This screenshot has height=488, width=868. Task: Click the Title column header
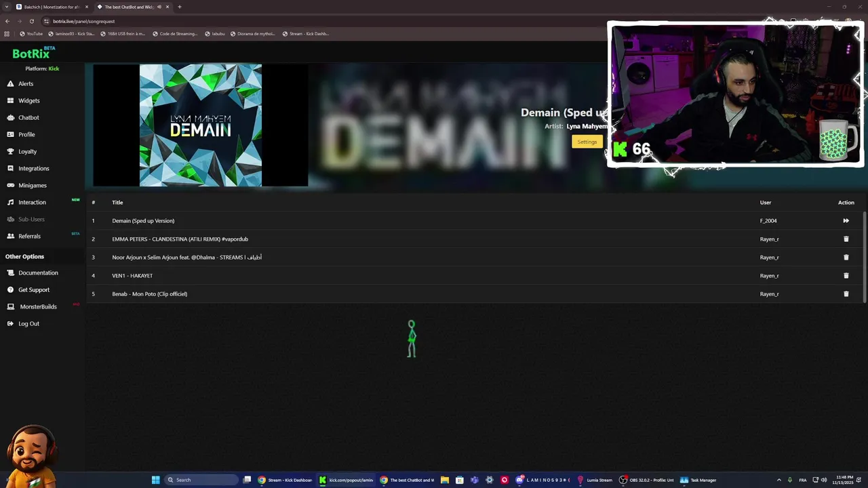[x=117, y=203]
